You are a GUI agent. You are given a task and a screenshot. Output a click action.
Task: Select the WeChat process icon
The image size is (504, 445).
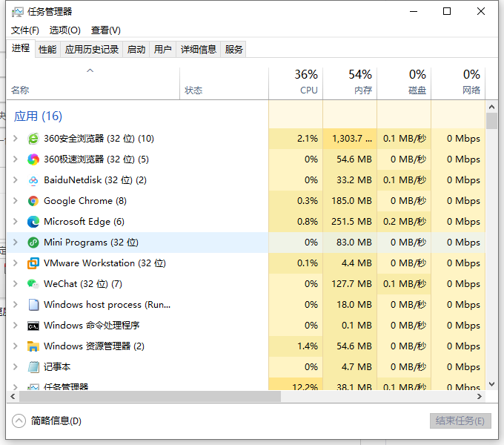coord(33,284)
